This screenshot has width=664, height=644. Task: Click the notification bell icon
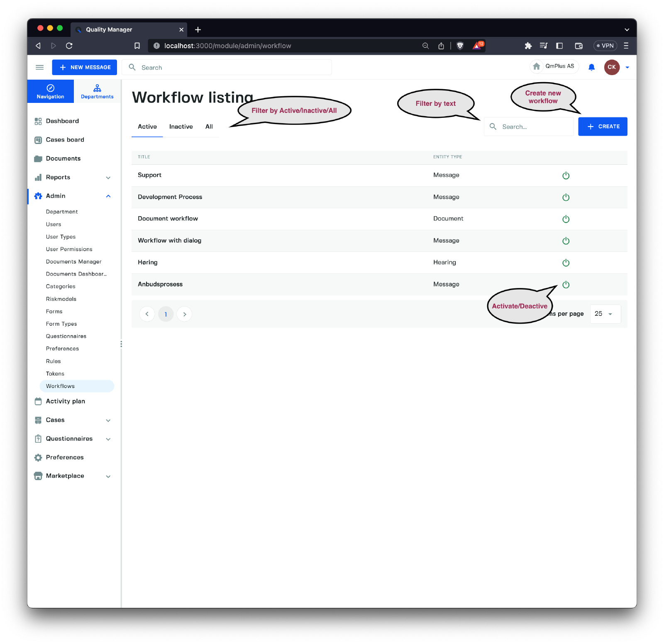coord(591,67)
